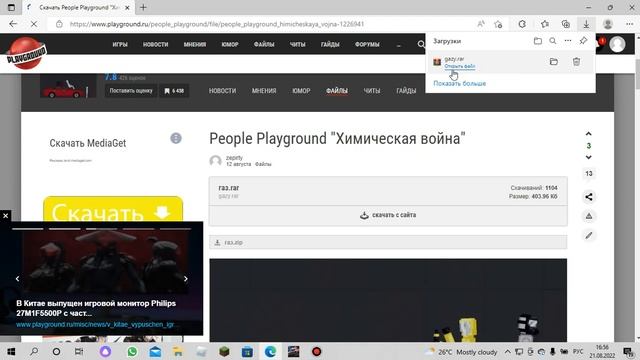Open ФАЙЛЫ tab in game sub-menu

point(337,91)
